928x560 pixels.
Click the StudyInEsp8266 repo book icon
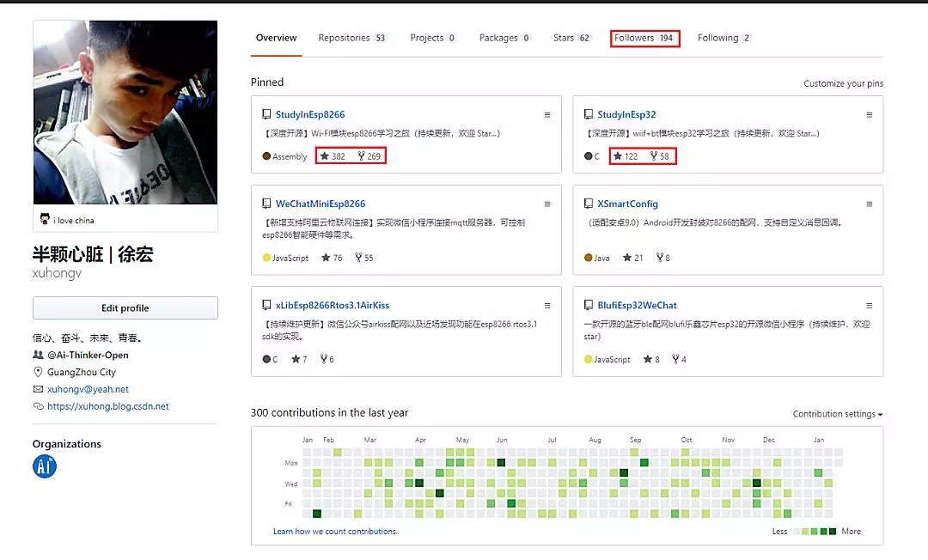pos(266,114)
